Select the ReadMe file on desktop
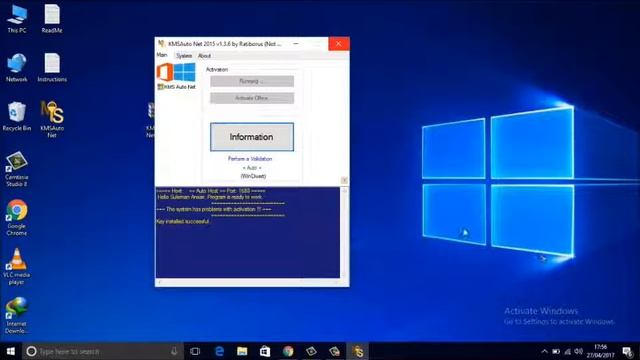The width and height of the screenshot is (640, 360). [x=52, y=18]
